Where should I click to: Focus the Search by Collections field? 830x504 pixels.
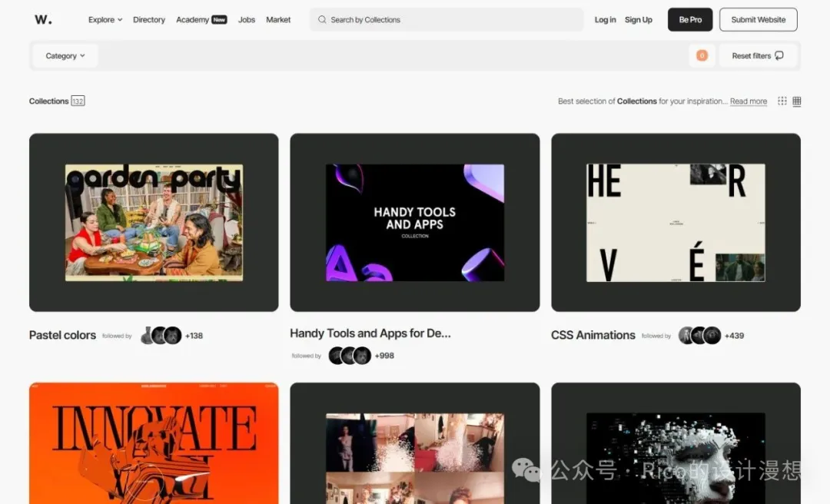click(x=453, y=20)
